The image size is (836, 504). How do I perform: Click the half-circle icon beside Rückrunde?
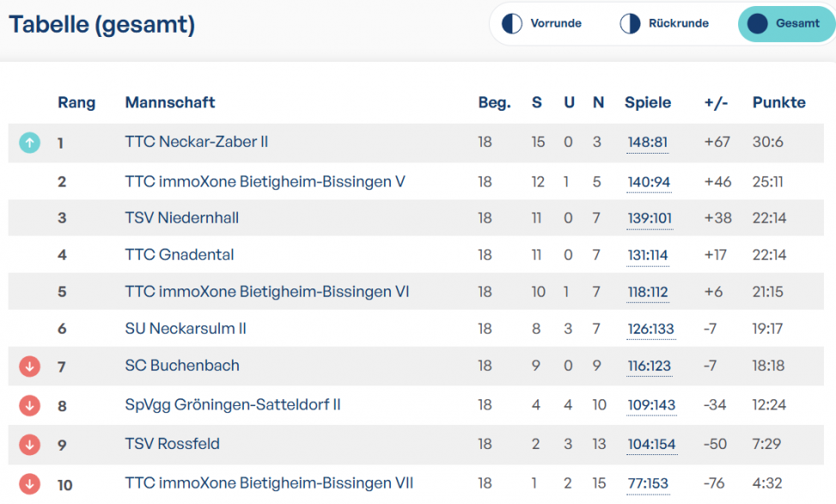(x=630, y=23)
